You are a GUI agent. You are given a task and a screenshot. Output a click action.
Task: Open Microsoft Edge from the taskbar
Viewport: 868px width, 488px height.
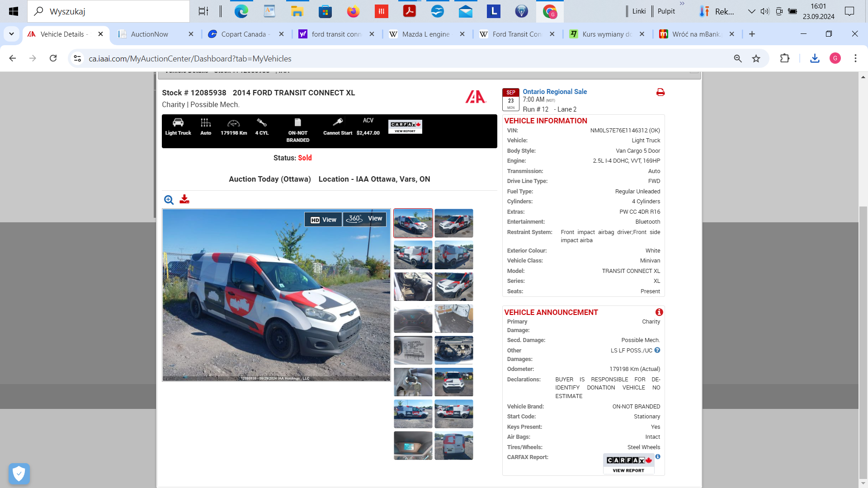click(x=241, y=11)
